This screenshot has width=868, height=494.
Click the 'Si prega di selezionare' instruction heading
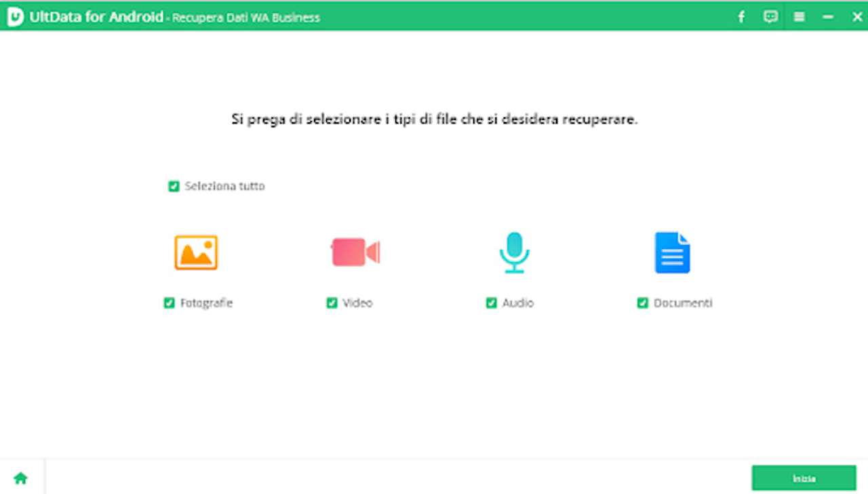pyautogui.click(x=435, y=119)
